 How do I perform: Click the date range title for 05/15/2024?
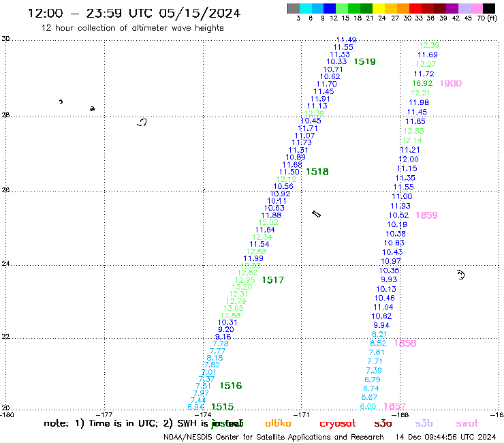click(134, 13)
